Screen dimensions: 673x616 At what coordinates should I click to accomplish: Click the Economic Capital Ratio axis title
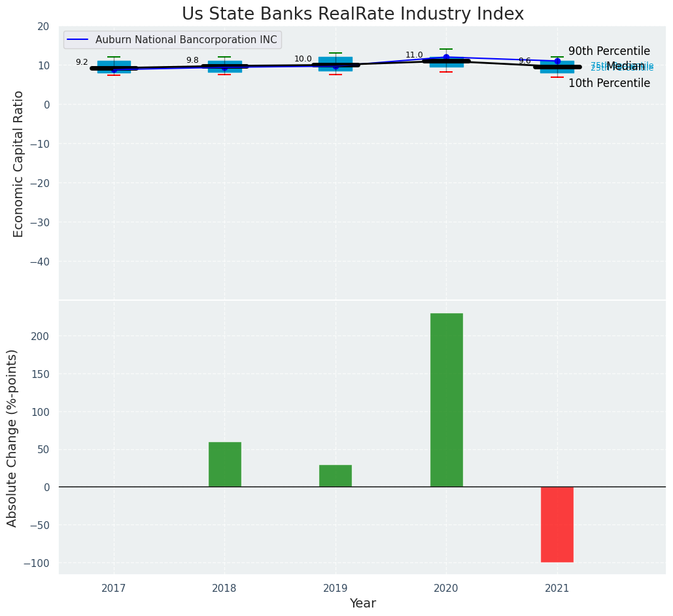pos(18,163)
